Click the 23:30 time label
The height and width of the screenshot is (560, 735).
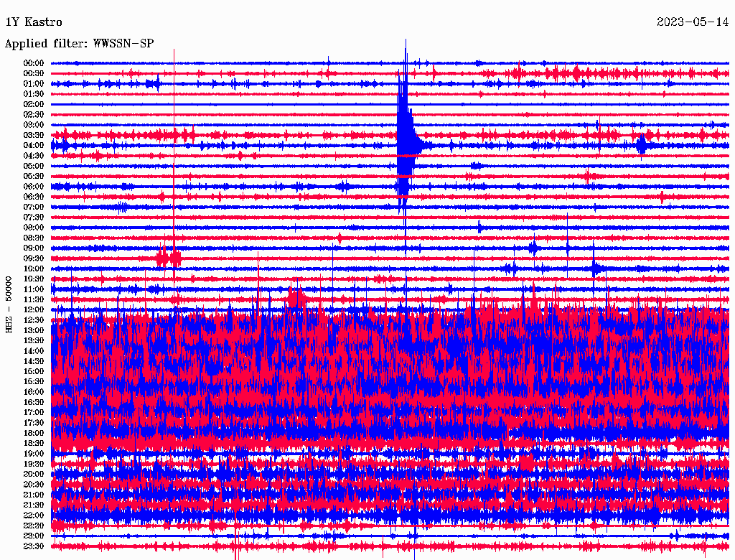[x=34, y=546]
